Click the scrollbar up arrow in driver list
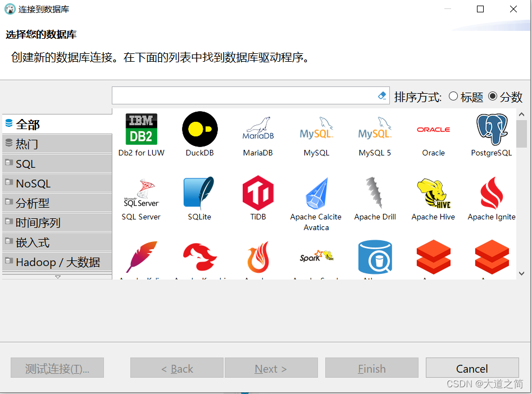 click(522, 114)
